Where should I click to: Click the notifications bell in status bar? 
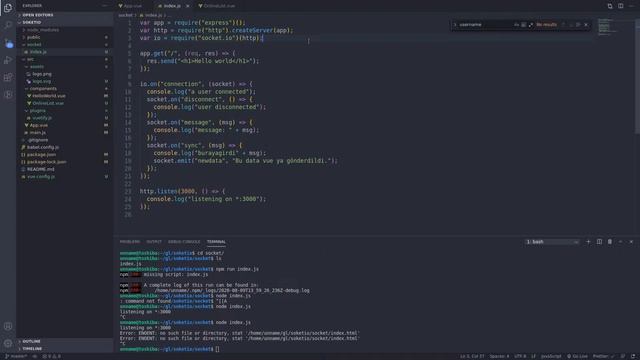633,356
